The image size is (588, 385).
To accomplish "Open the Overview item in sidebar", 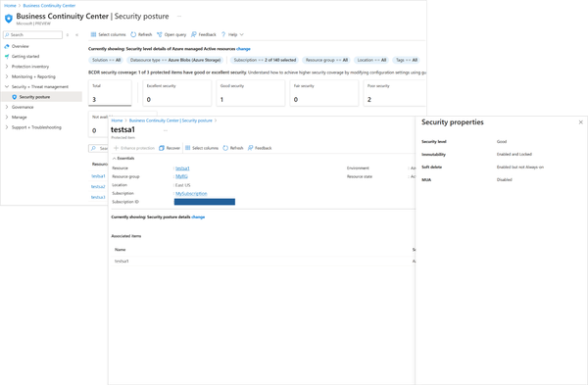I will [x=20, y=46].
